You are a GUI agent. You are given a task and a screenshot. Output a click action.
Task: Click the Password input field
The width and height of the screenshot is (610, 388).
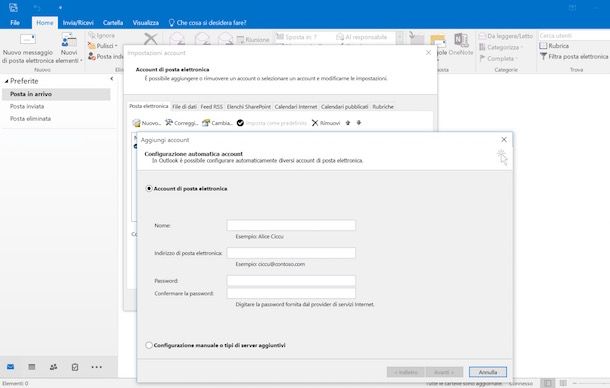point(291,281)
